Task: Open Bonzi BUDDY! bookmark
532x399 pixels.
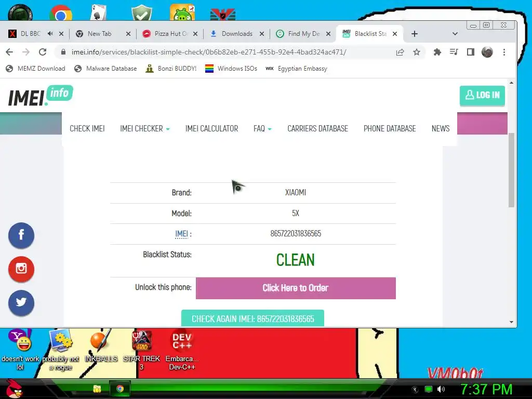Action: tap(171, 69)
